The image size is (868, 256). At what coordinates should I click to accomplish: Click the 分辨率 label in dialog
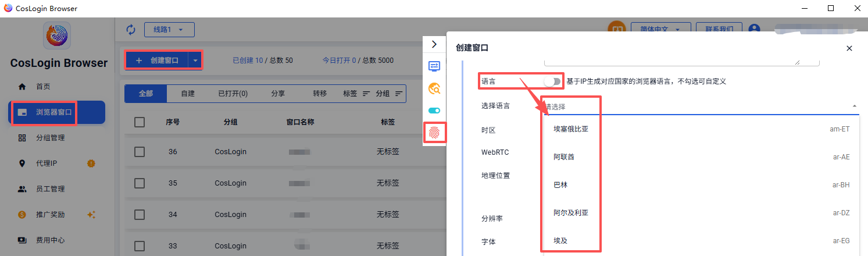(x=492, y=219)
